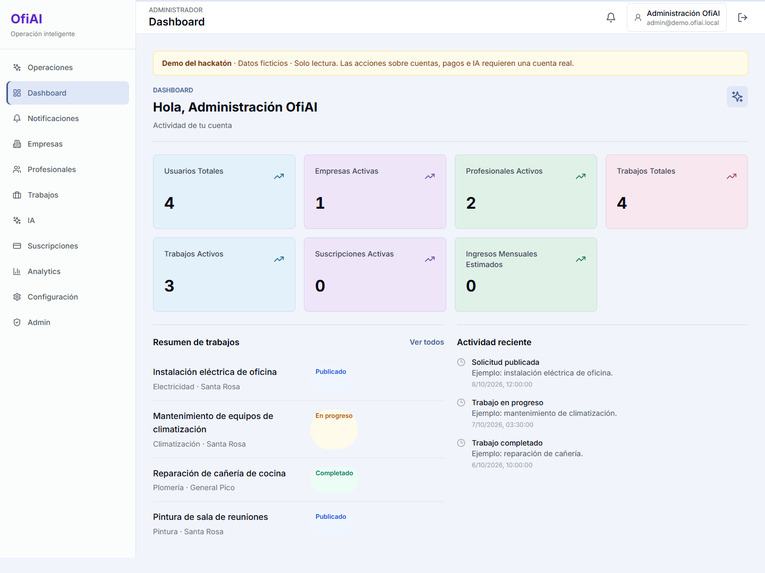Image resolution: width=765 pixels, height=573 pixels.
Task: Click the Ver todos link
Action: coord(426,342)
